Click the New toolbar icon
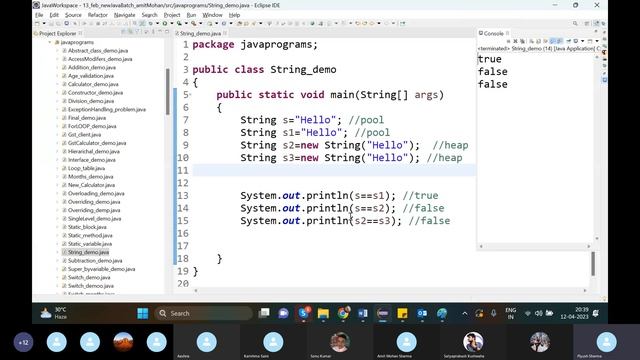Image resolution: width=640 pixels, height=360 pixels. tap(37, 23)
